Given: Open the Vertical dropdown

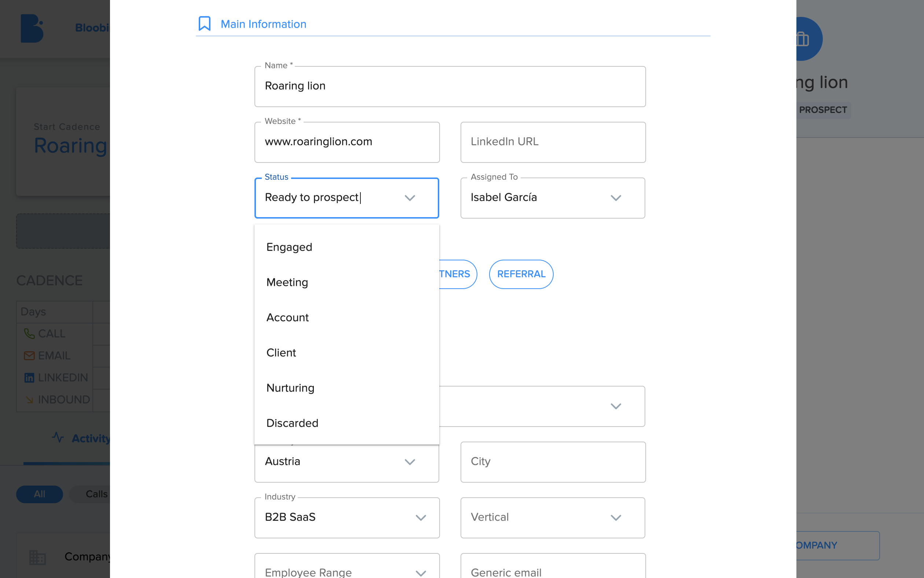Looking at the screenshot, I should point(553,517).
